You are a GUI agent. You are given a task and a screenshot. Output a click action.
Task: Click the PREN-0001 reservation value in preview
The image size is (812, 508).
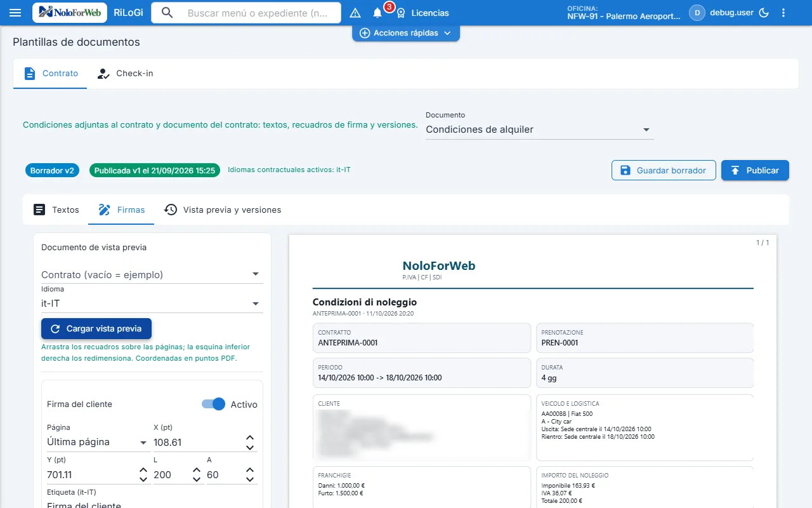click(560, 343)
